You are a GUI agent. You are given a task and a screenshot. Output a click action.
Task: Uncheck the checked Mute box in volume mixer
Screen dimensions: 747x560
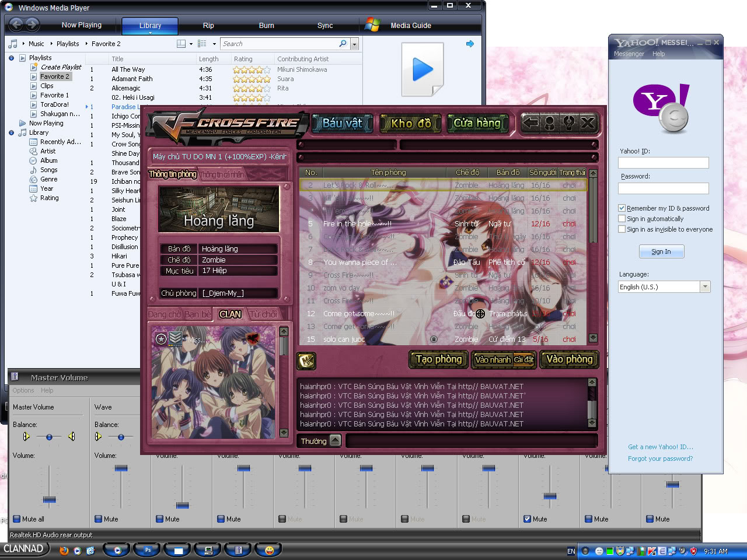click(527, 519)
